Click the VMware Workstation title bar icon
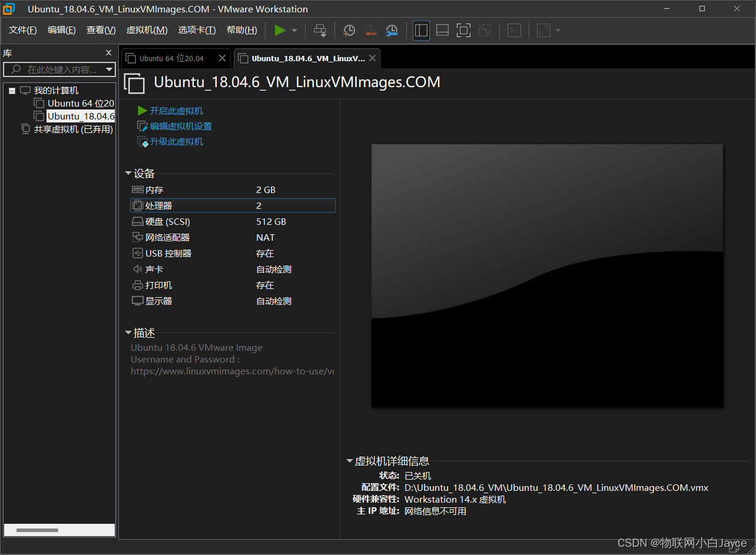The image size is (756, 555). tap(9, 9)
